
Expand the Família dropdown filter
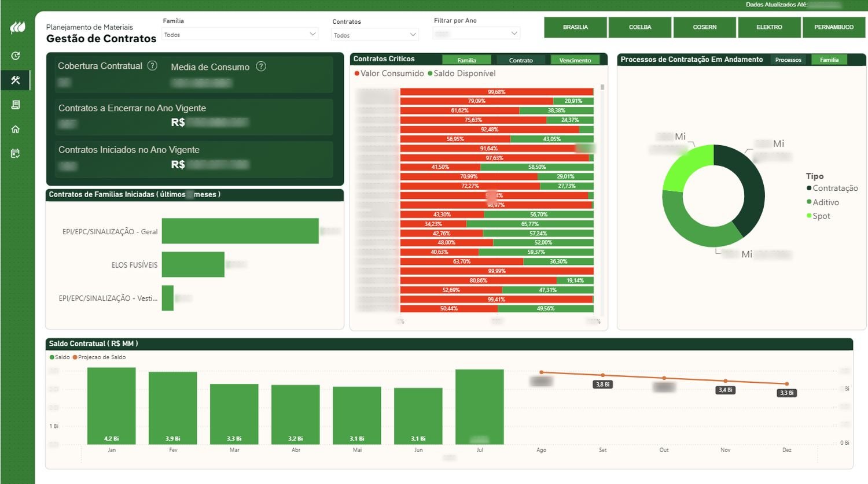point(240,35)
